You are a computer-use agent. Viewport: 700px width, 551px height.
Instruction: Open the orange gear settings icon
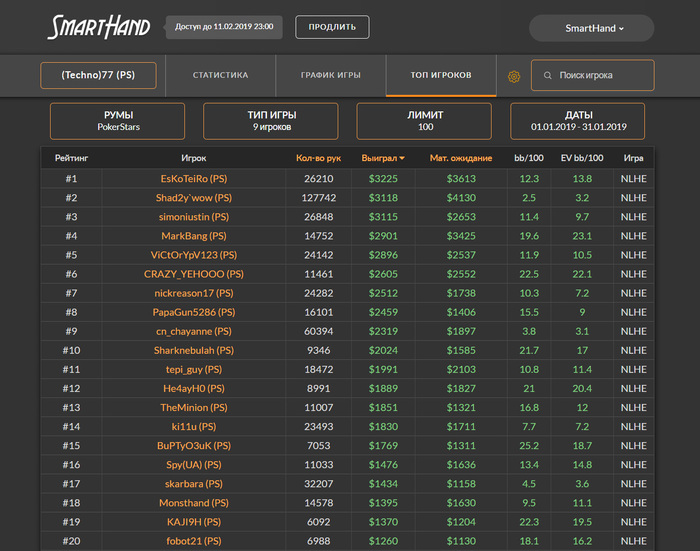(x=514, y=77)
